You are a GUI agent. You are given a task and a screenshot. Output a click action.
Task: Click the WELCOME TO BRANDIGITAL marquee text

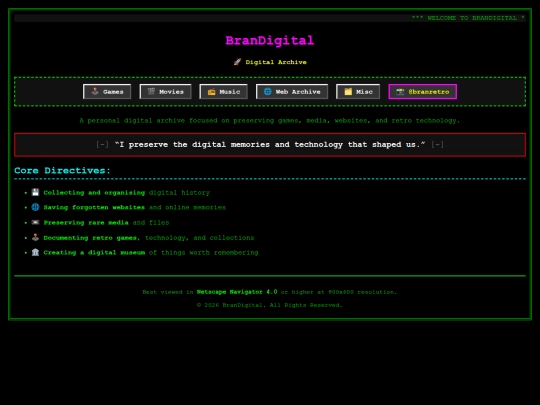pos(468,18)
